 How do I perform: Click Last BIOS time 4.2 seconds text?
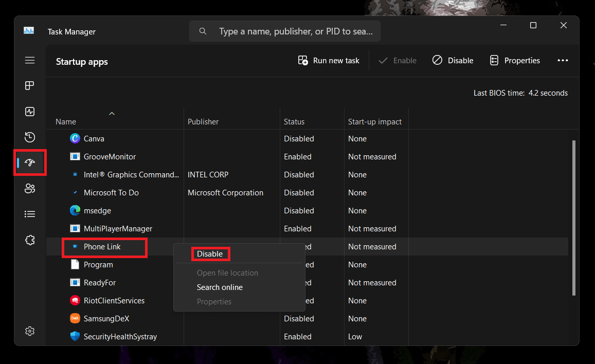[520, 93]
